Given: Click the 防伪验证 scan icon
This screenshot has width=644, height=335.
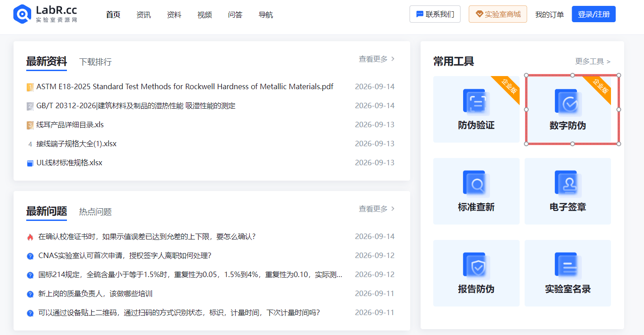Looking at the screenshot, I should 476,102.
